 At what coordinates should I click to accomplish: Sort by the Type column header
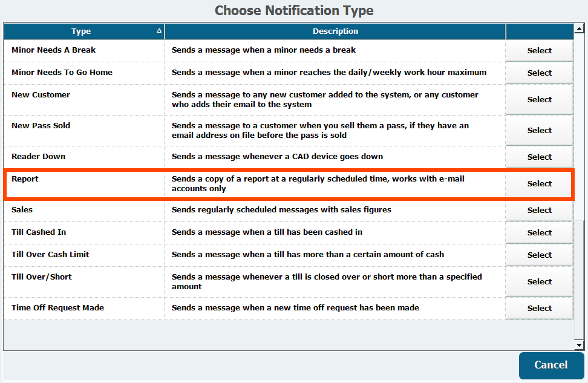pyautogui.click(x=81, y=31)
